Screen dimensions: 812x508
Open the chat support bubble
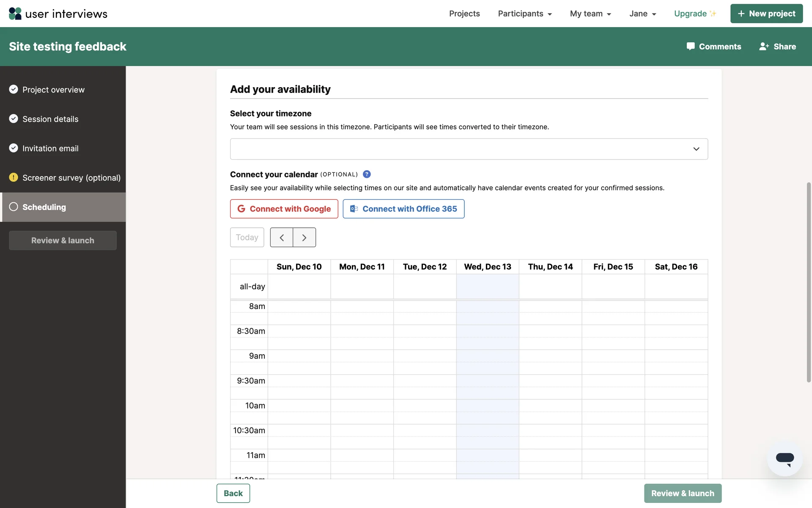click(x=785, y=459)
